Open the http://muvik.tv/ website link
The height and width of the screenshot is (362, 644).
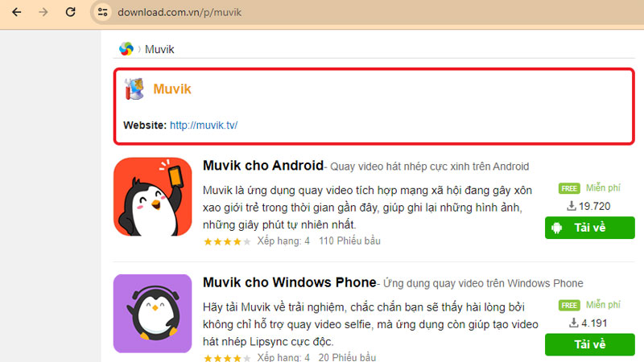(204, 125)
